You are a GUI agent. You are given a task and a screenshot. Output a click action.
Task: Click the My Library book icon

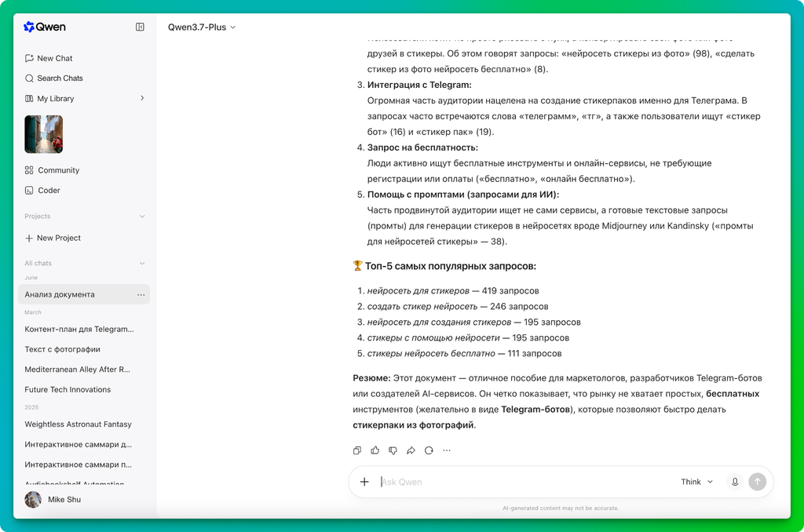click(x=29, y=98)
